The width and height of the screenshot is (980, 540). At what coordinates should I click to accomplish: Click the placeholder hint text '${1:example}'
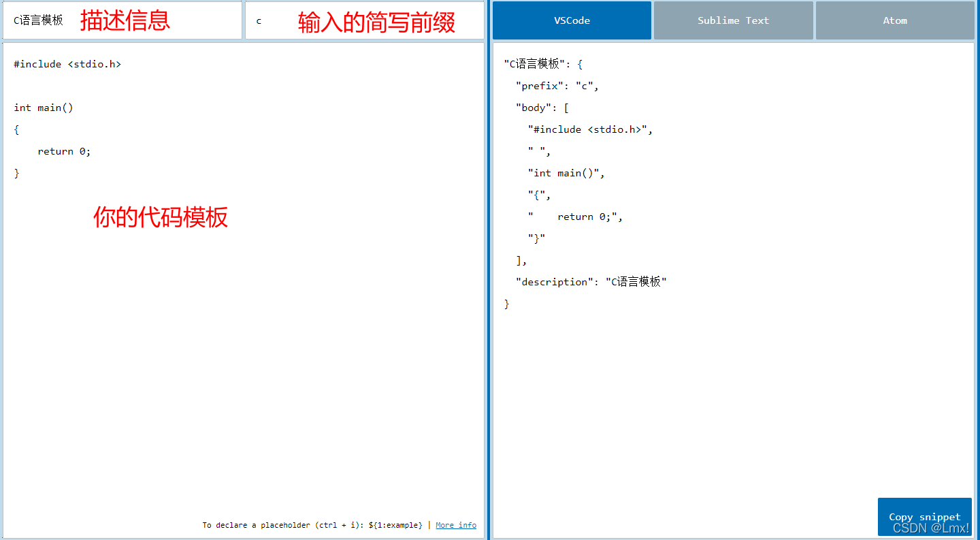(395, 525)
